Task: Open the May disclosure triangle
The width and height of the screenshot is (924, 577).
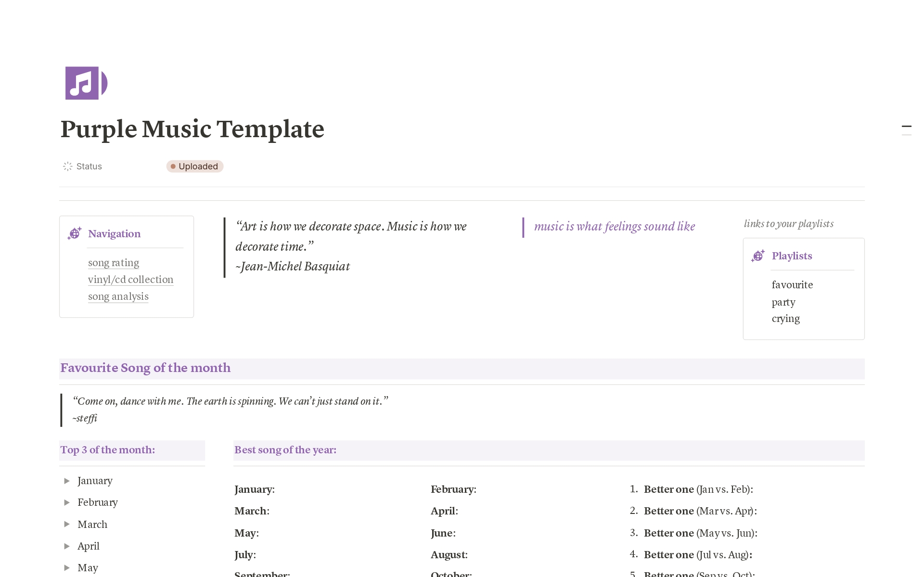Action: (67, 567)
